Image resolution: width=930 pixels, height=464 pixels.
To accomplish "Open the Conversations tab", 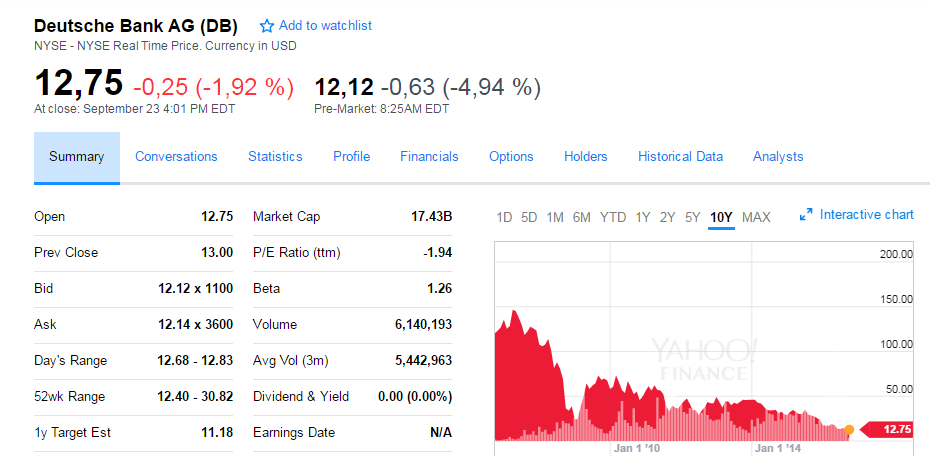I will tap(176, 156).
